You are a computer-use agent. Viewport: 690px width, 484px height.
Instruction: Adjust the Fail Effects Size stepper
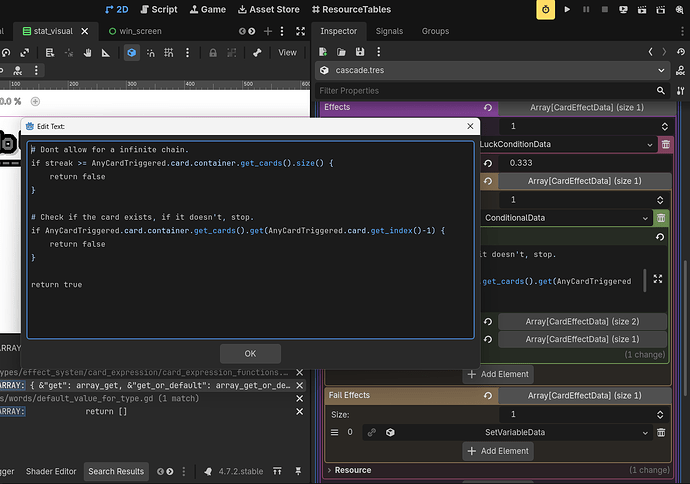coord(660,414)
